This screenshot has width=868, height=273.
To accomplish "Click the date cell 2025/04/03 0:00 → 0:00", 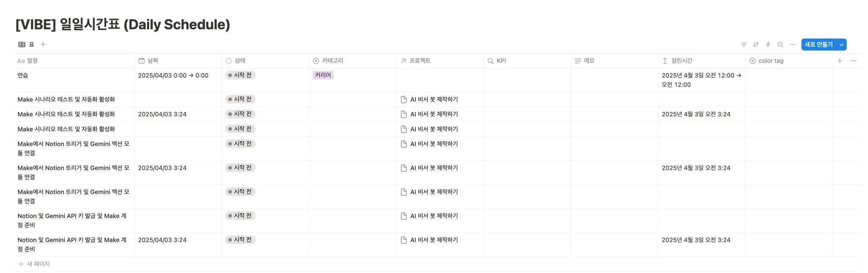I will pyautogui.click(x=173, y=75).
